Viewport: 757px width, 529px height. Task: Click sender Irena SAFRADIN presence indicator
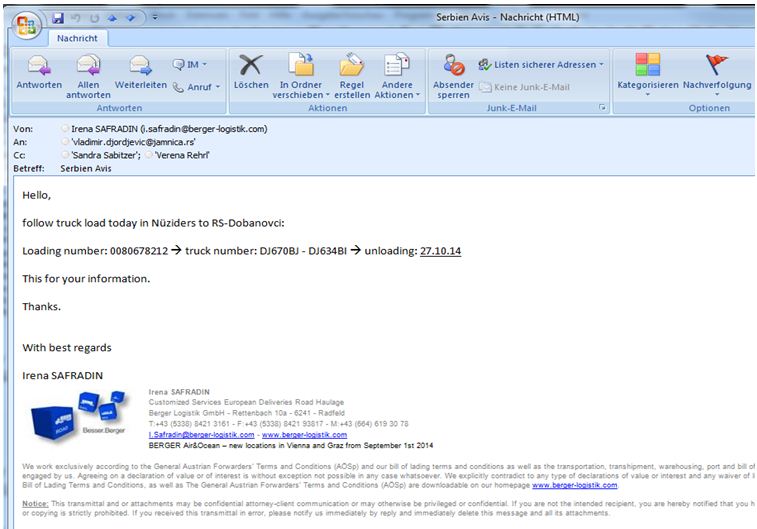[x=65, y=129]
